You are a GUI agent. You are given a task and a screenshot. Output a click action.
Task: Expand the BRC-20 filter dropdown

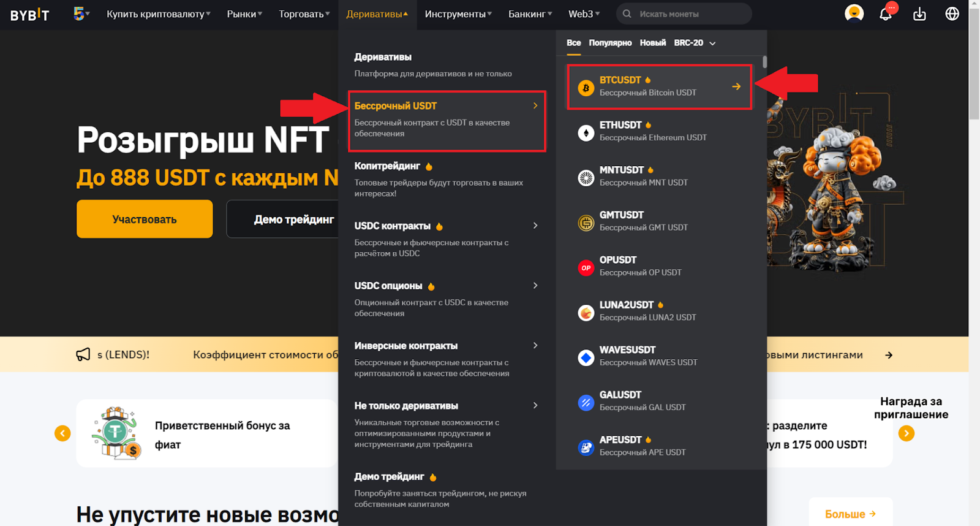pyautogui.click(x=695, y=43)
